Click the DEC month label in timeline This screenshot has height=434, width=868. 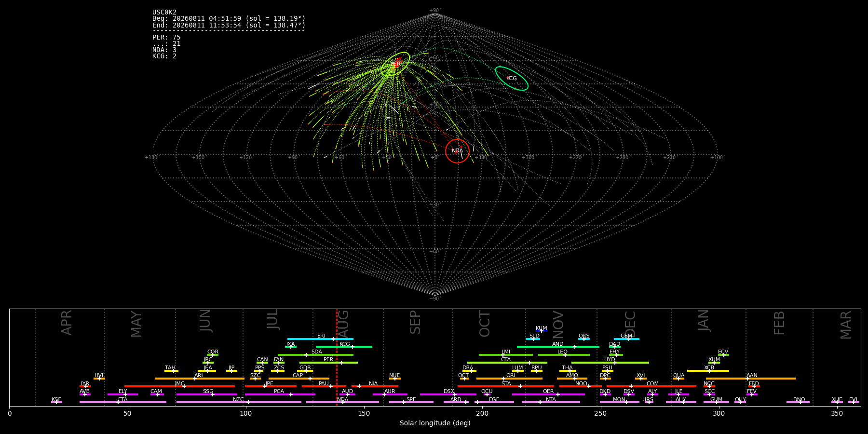(630, 324)
